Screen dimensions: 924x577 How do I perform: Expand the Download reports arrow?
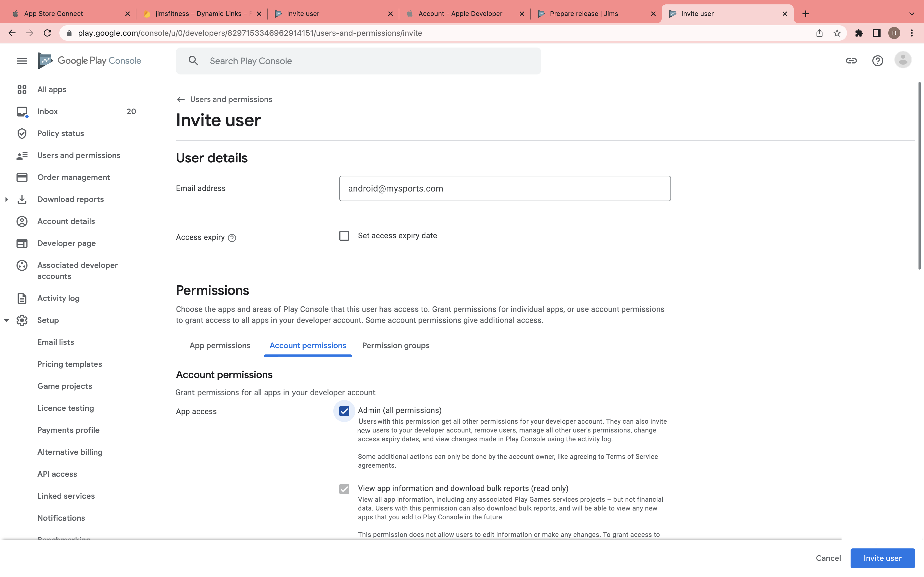tap(7, 199)
